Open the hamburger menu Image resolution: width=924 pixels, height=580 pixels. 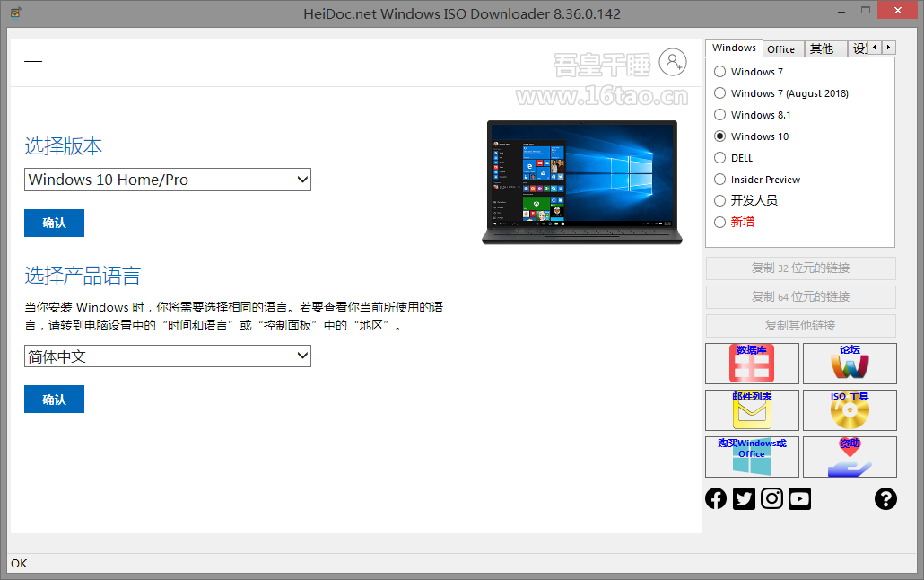tap(33, 62)
